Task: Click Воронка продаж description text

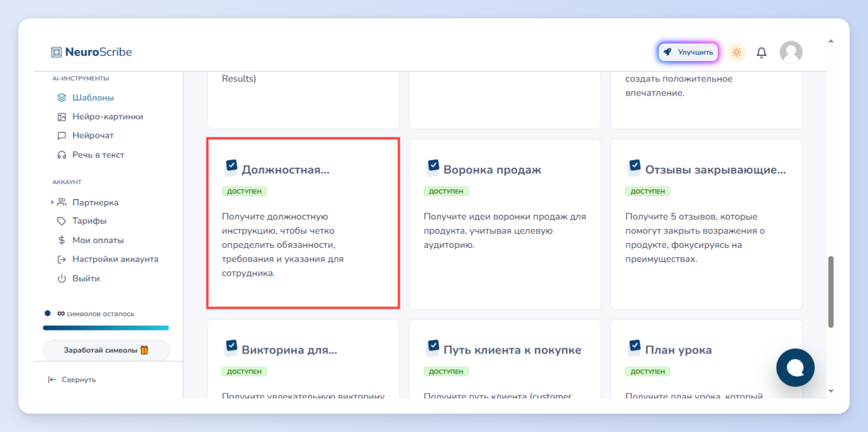Action: point(505,231)
